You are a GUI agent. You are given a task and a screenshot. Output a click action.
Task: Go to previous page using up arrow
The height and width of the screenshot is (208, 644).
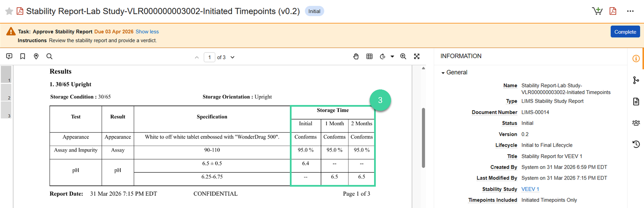(197, 58)
